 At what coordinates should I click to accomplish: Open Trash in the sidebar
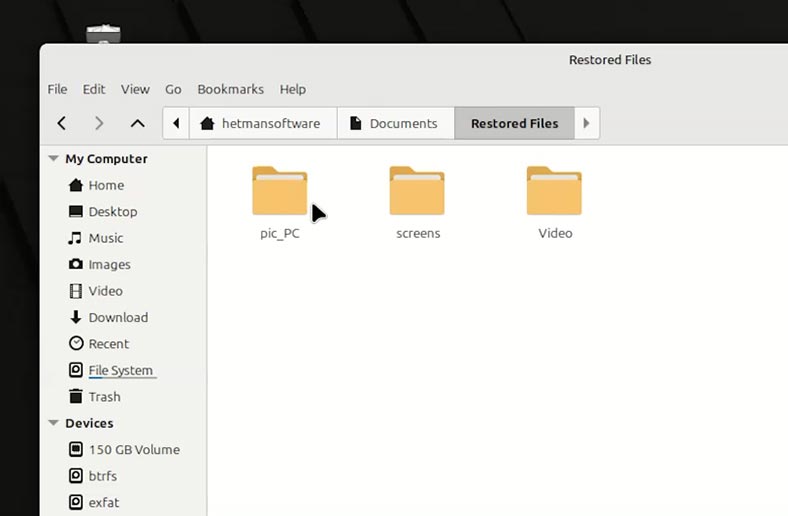click(104, 397)
